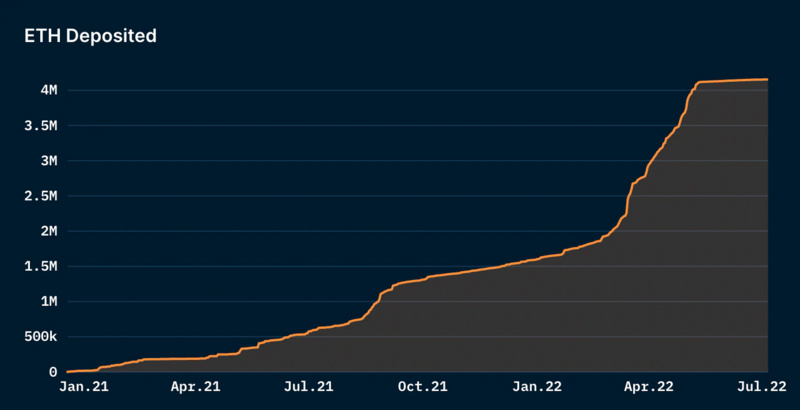Select the 3.5M y-axis label
This screenshot has height=410, width=800.
(41, 126)
